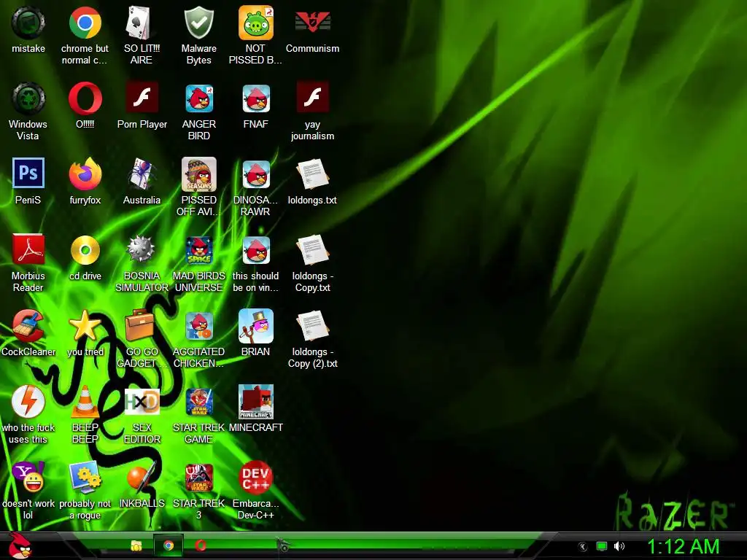Select the 'PISSED OFF AVI..' Seasons icon

coord(198,174)
